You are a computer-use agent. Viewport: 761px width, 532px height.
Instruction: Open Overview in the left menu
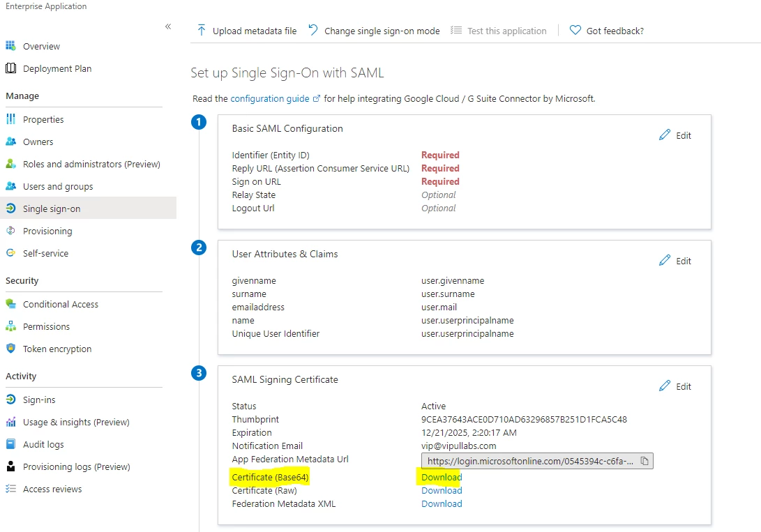[x=41, y=46]
